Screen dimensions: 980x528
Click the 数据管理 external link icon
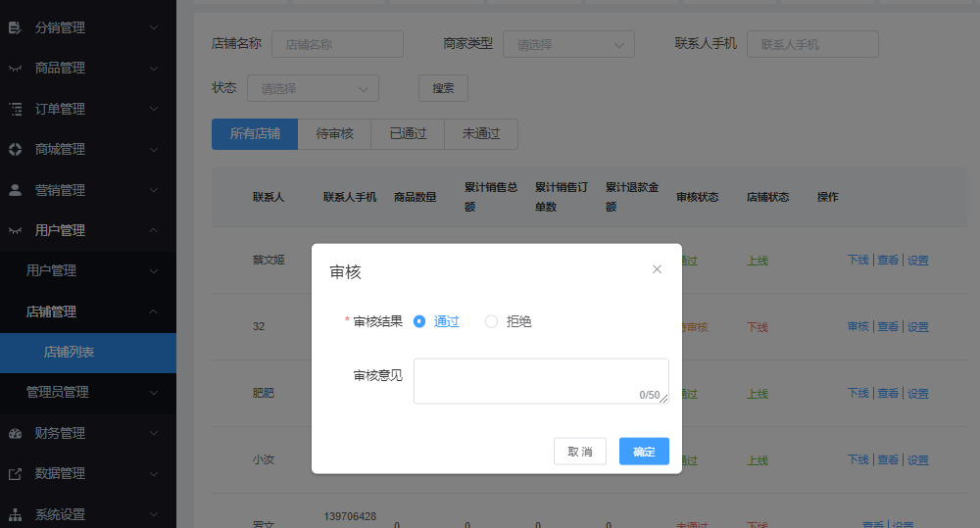coord(15,473)
